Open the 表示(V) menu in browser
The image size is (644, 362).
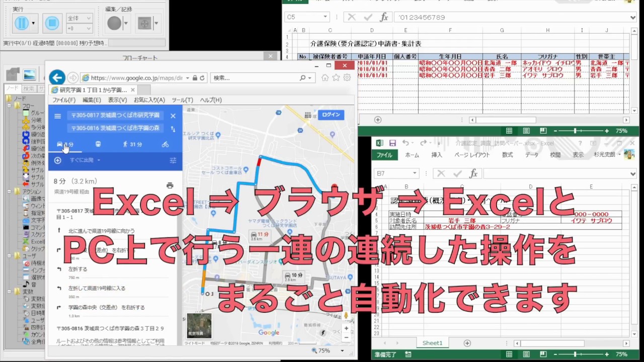coord(117,100)
